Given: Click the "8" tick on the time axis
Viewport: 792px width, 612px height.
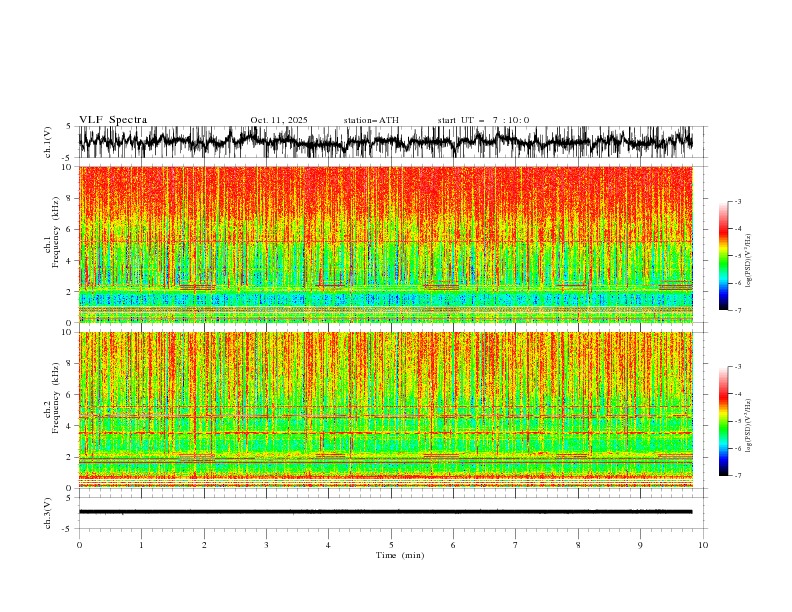Looking at the screenshot, I should (578, 545).
